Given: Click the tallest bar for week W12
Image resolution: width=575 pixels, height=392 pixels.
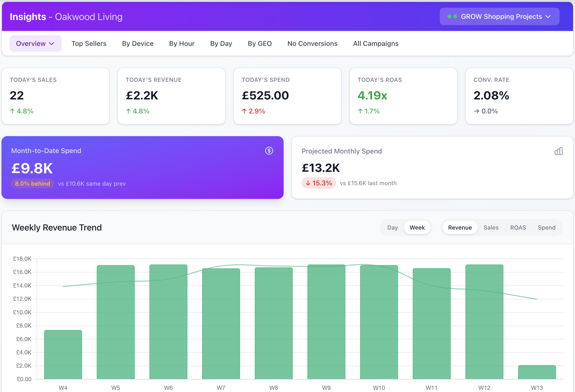Looking at the screenshot, I should pyautogui.click(x=484, y=321).
